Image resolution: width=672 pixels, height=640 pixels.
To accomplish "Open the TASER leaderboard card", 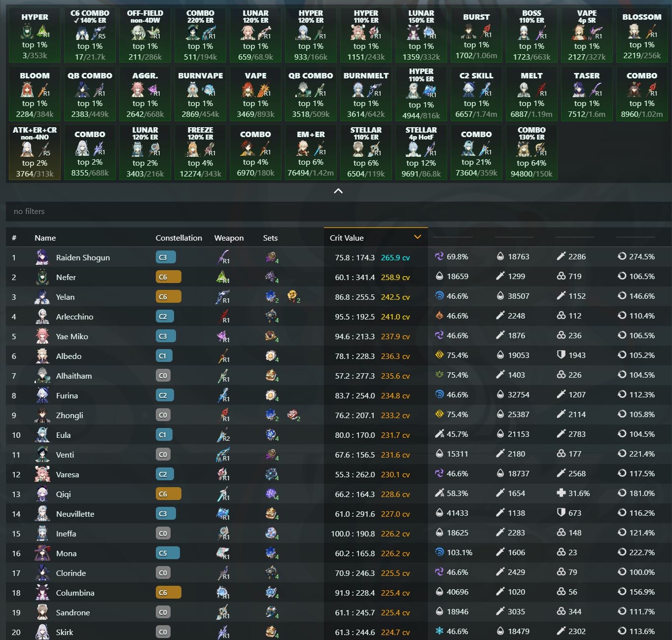I will click(x=587, y=94).
